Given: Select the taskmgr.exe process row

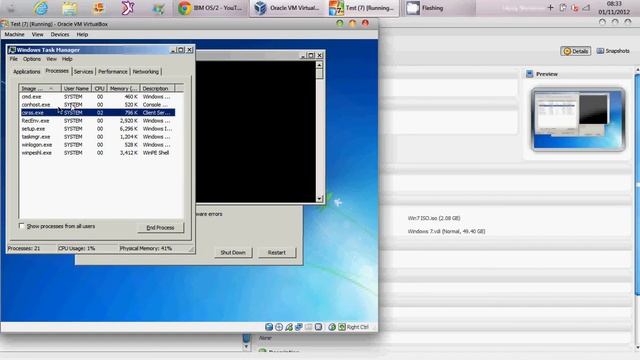Looking at the screenshot, I should point(98,137).
